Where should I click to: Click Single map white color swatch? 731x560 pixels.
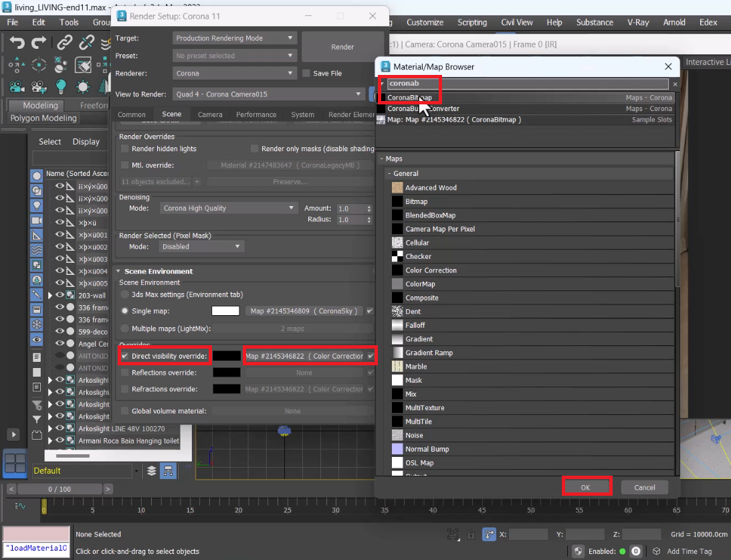225,311
